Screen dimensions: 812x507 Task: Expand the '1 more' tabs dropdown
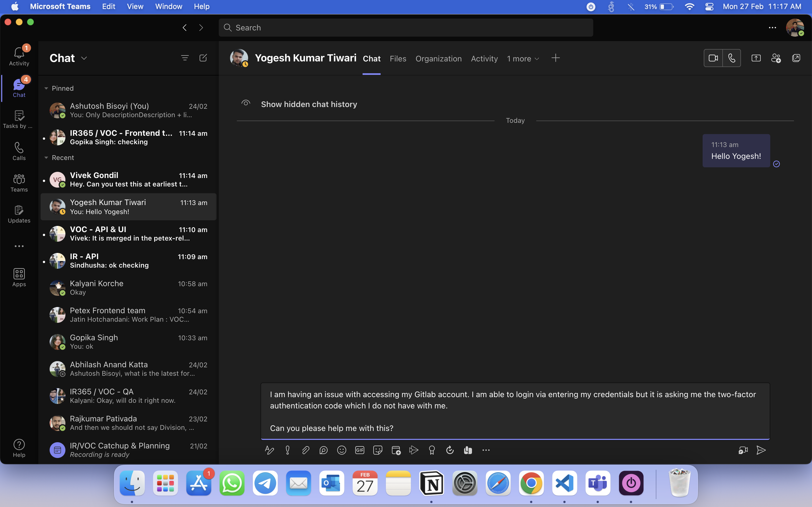coord(523,59)
